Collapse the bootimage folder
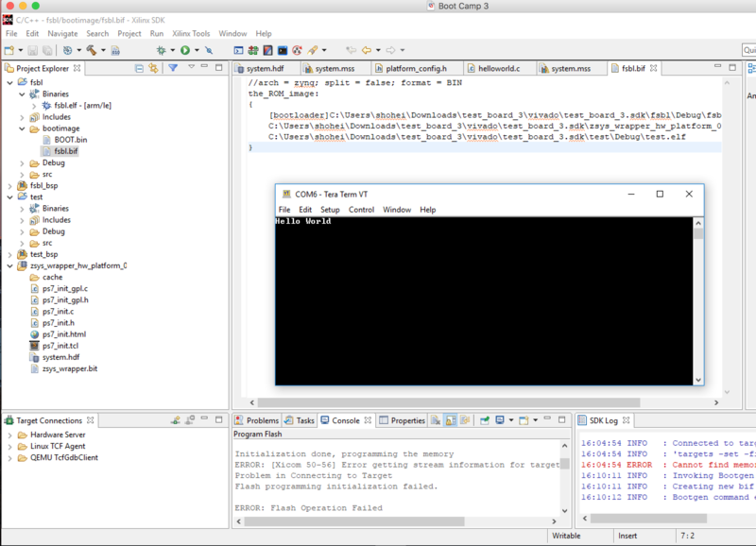This screenshot has height=546, width=756. point(22,128)
